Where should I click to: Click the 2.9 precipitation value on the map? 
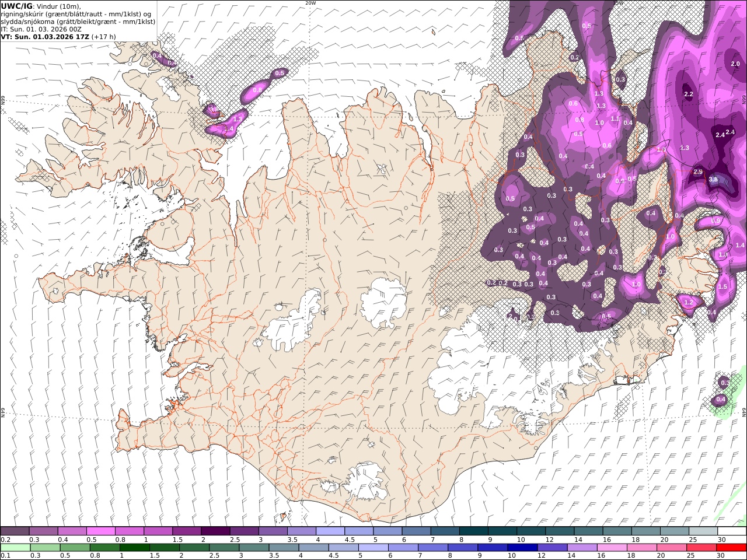(698, 171)
